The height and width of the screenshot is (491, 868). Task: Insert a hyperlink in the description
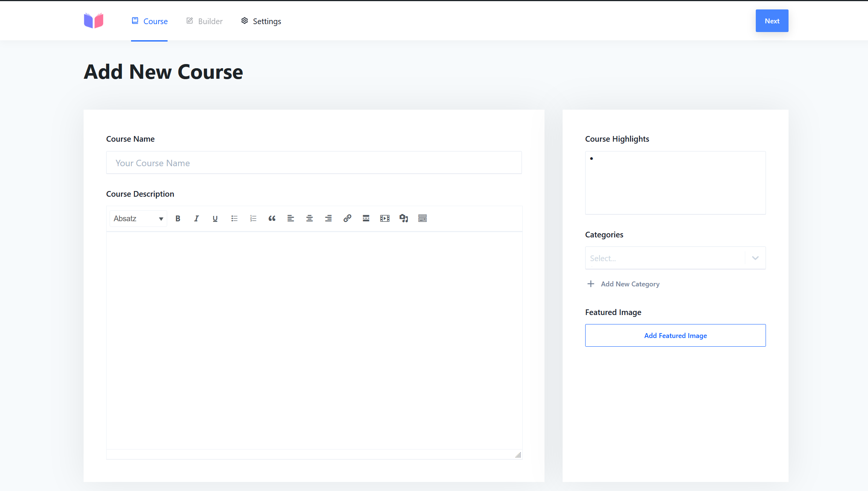pos(347,218)
